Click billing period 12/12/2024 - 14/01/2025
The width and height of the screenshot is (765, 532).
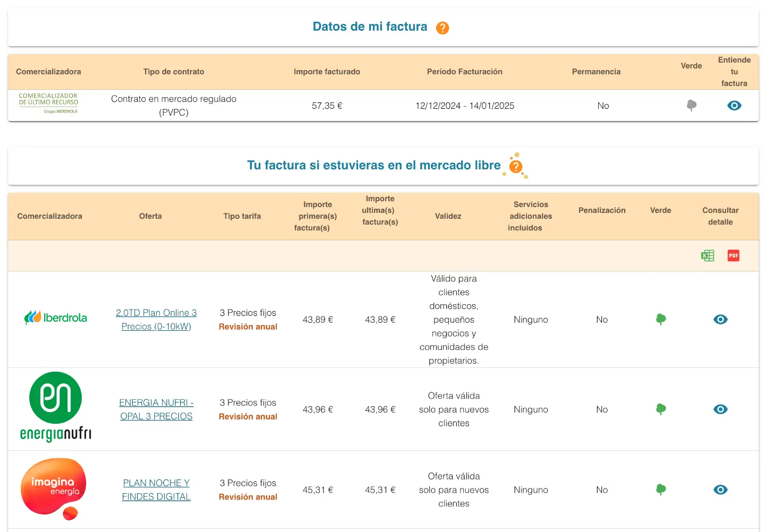(x=465, y=106)
